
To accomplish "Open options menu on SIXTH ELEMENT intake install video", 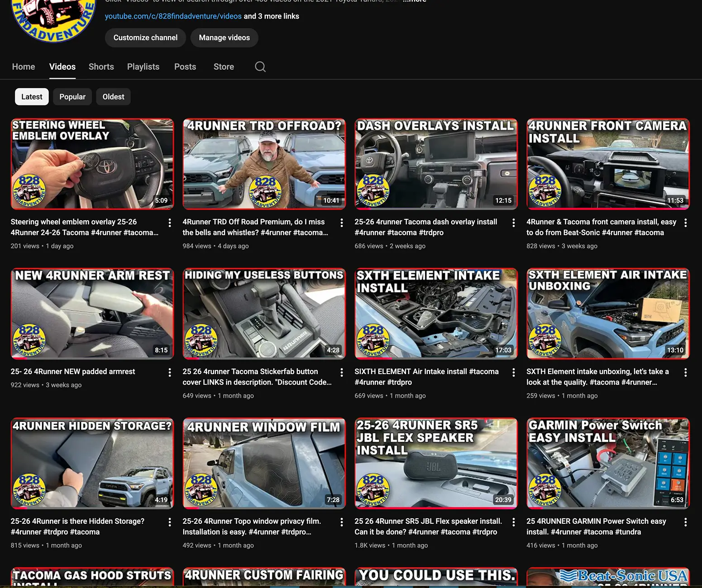I will pos(514,372).
